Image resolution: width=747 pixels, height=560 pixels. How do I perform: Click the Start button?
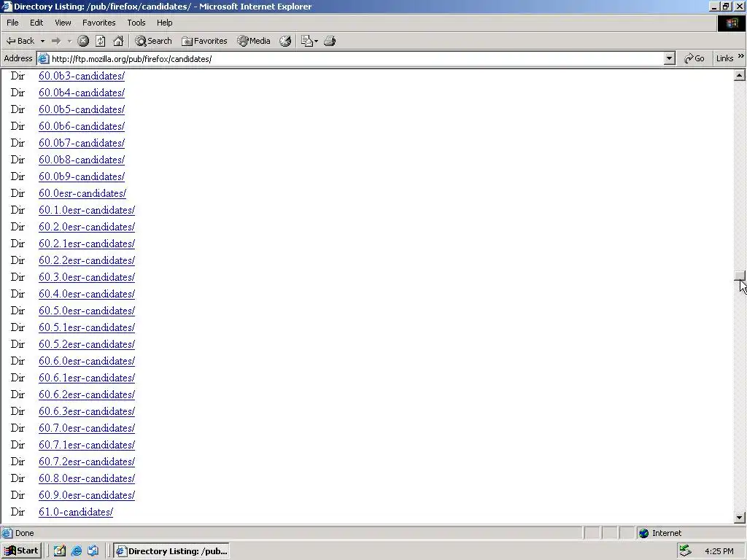point(21,551)
